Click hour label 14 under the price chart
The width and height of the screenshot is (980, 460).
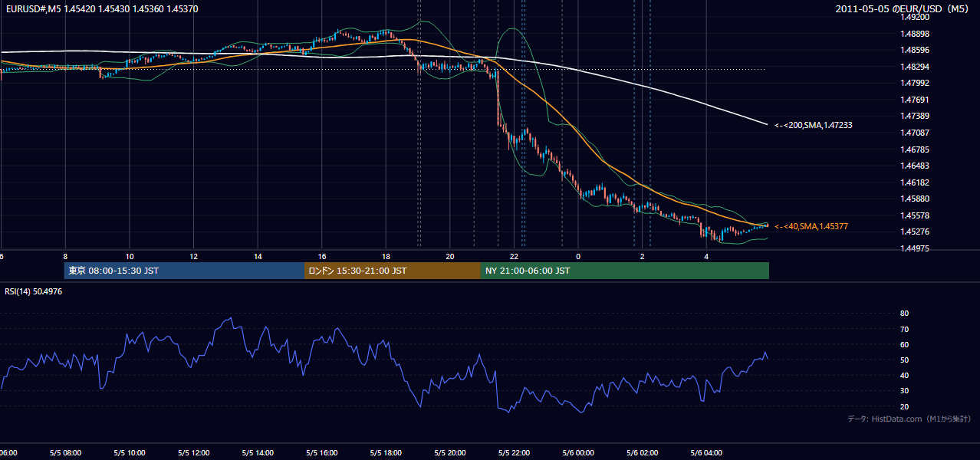point(258,256)
